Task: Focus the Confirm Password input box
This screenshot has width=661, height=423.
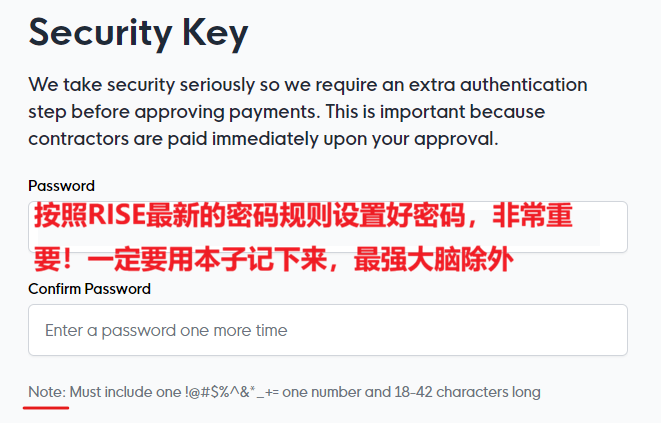Action: 327,330
